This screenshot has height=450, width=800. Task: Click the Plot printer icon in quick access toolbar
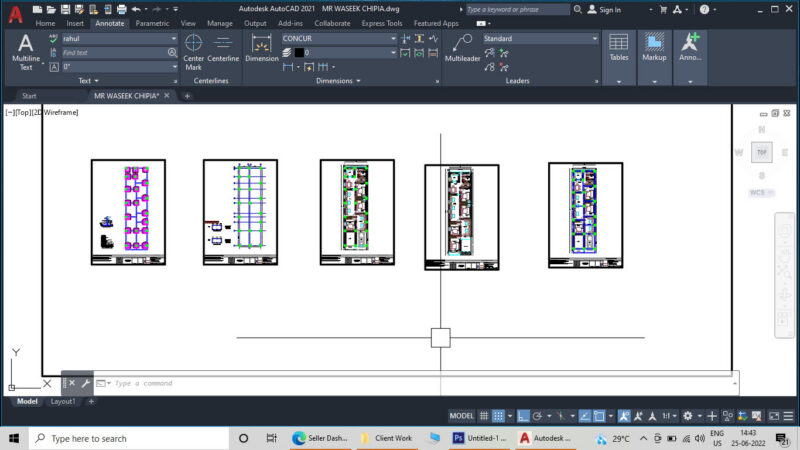[x=121, y=9]
